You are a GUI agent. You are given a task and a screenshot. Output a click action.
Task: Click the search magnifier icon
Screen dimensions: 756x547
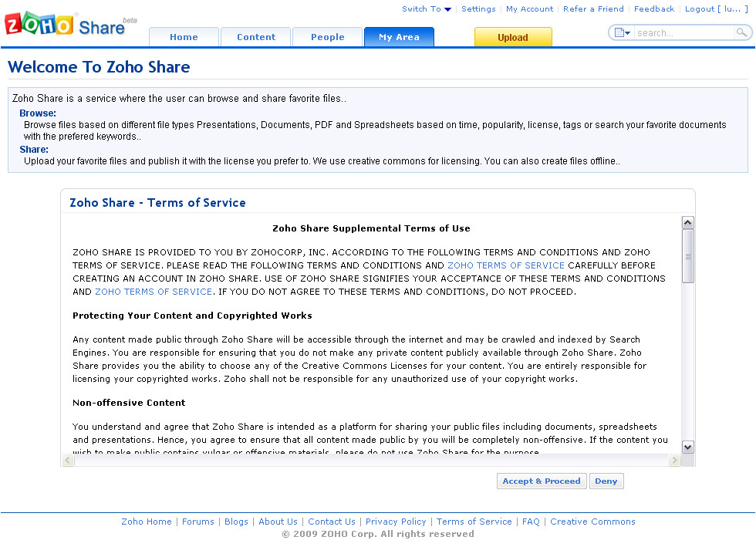[741, 33]
